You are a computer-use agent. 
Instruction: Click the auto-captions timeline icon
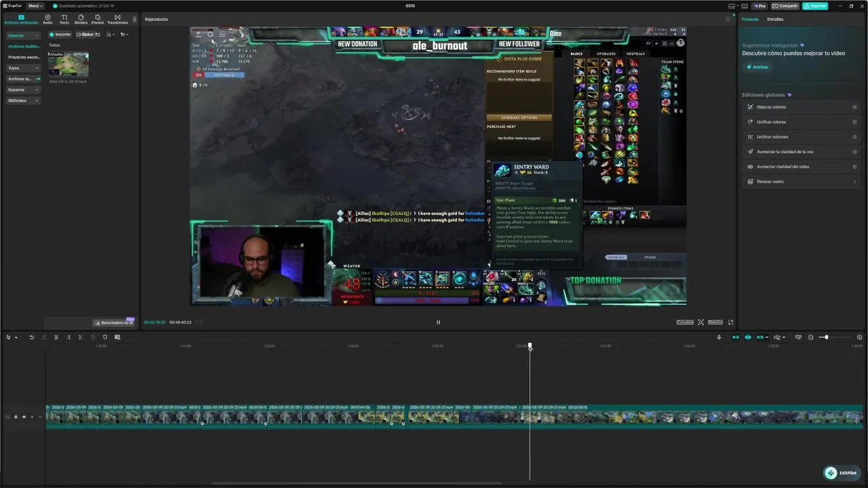click(x=117, y=337)
